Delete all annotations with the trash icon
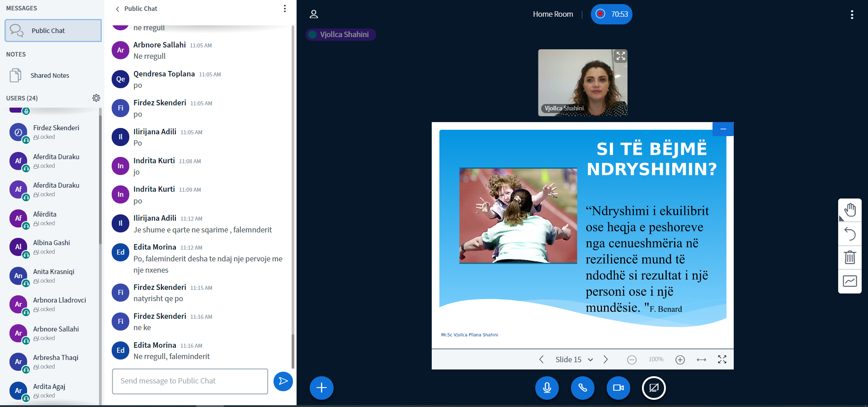 (850, 257)
